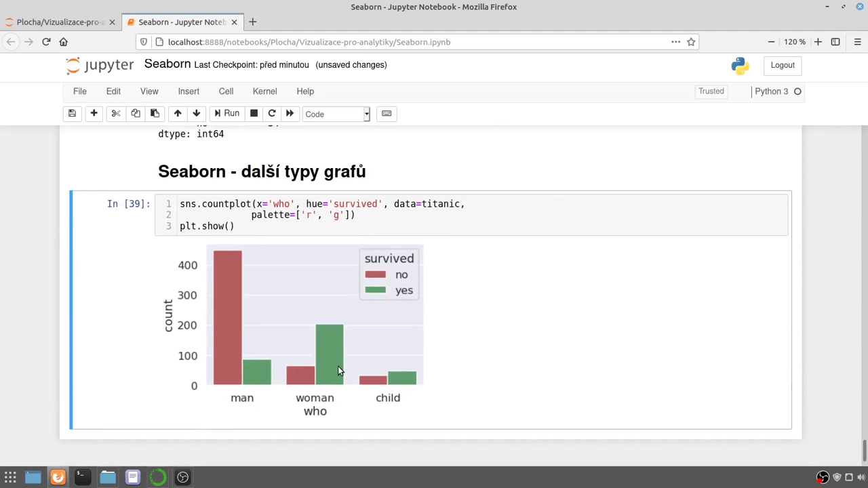
Task: Reset the 120 % zoom level
Action: [x=795, y=42]
